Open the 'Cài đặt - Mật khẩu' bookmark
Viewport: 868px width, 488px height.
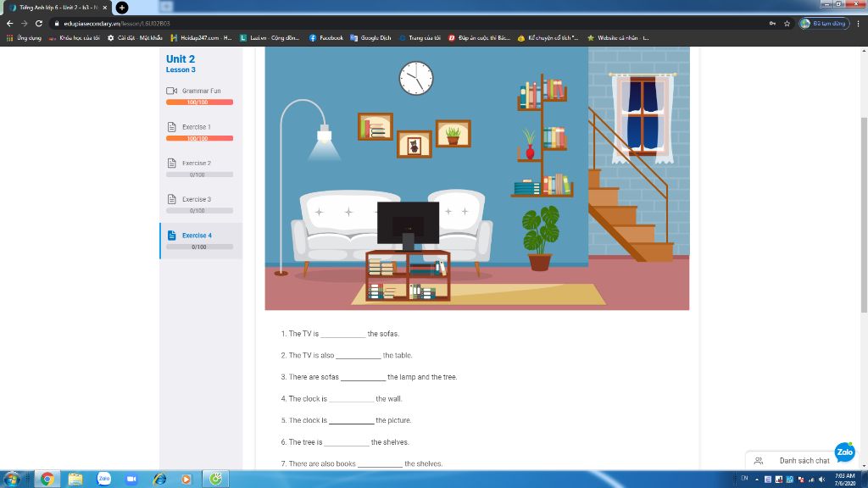(x=135, y=37)
